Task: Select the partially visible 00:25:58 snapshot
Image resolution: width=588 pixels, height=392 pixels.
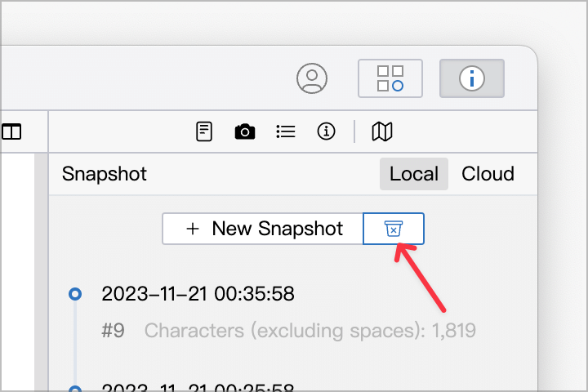Action: (198, 387)
